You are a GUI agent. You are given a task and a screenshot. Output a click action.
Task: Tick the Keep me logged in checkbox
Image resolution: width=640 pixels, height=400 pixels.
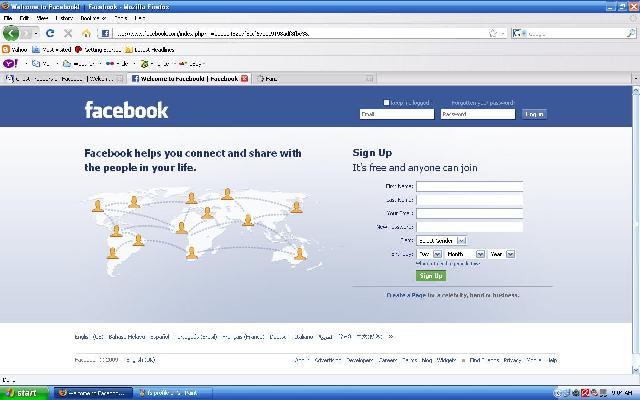coord(386,103)
